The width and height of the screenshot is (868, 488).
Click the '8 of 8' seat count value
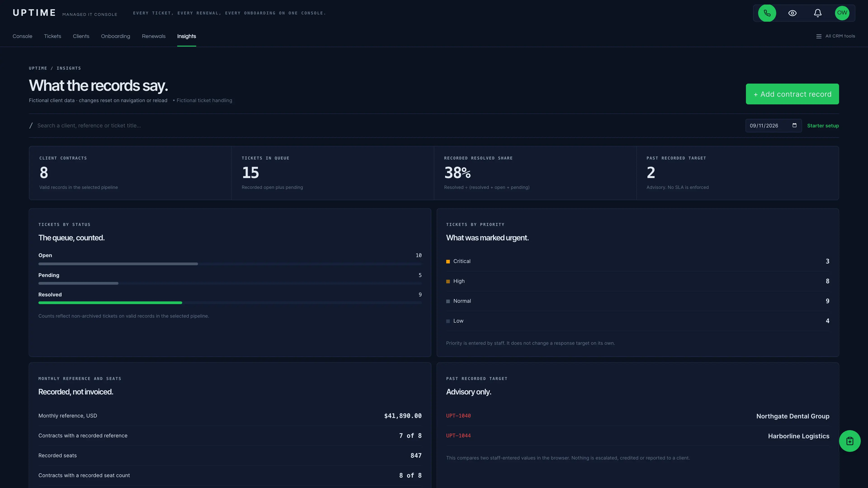(x=410, y=476)
